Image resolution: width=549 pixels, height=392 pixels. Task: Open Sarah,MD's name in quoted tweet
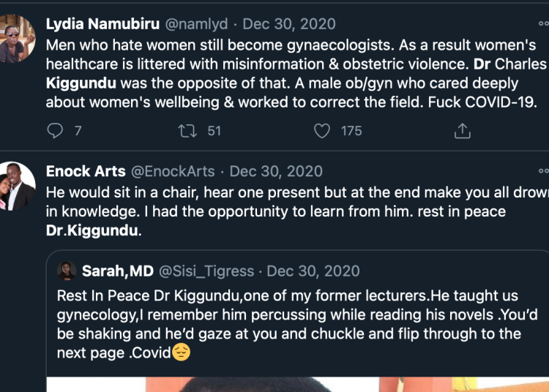point(117,271)
